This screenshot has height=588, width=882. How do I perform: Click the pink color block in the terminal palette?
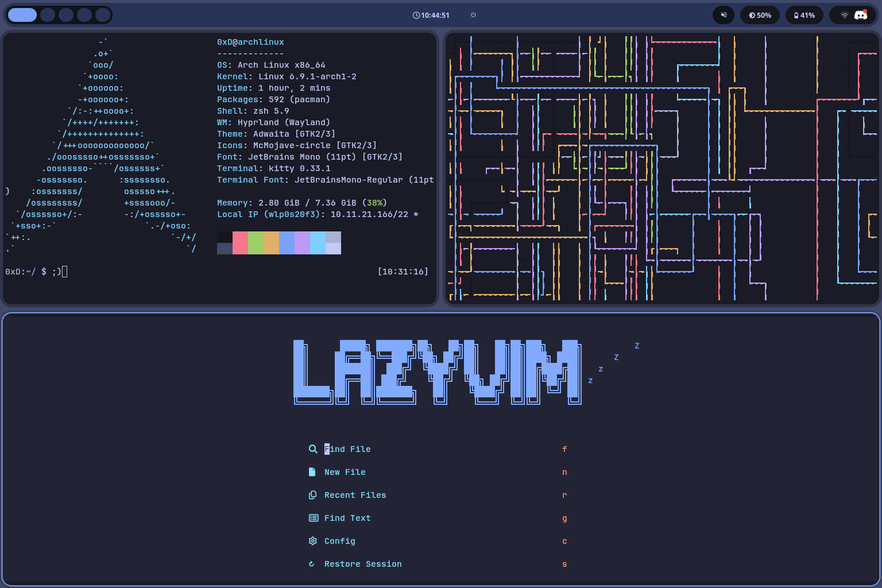(240, 243)
